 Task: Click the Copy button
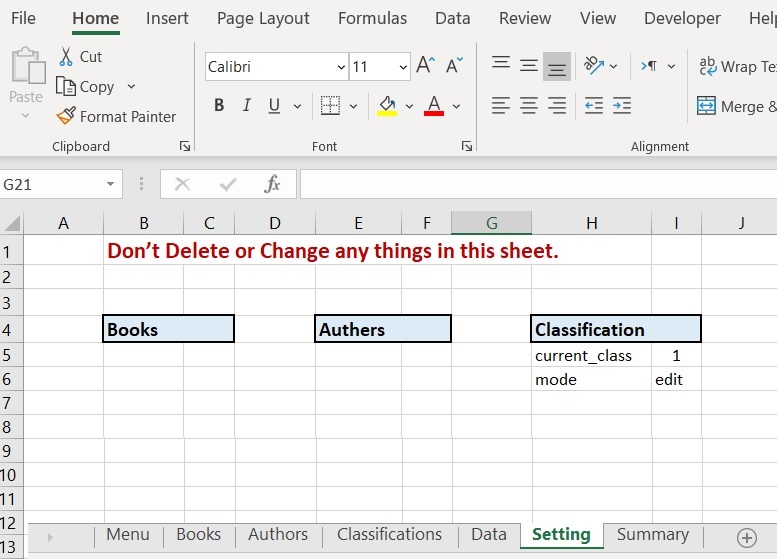click(x=86, y=87)
